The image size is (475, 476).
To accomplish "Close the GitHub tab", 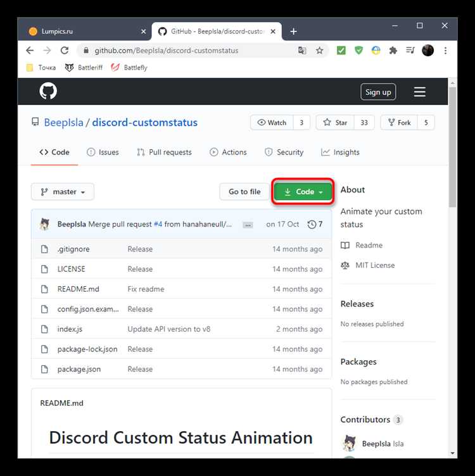I will (x=273, y=31).
